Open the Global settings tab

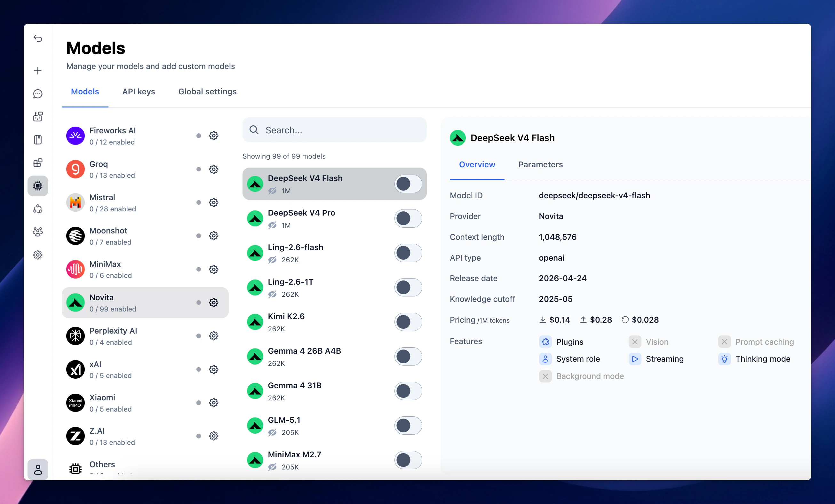point(207,91)
